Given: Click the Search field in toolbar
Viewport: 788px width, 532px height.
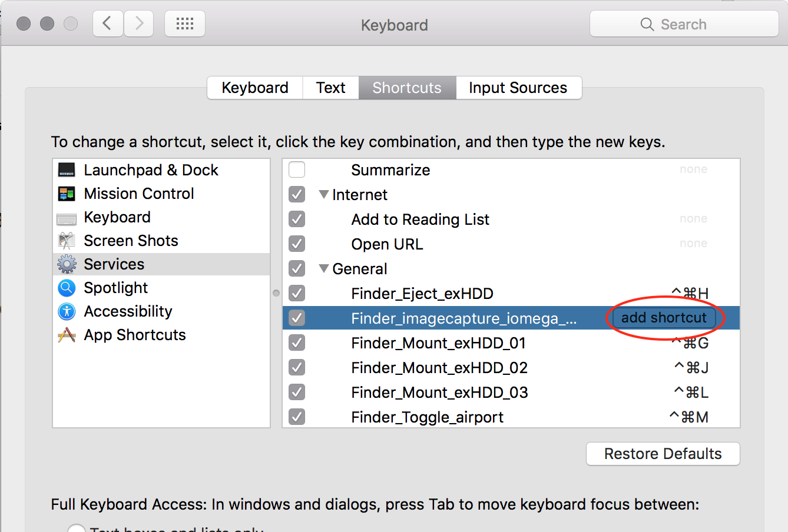Looking at the screenshot, I should pyautogui.click(x=684, y=24).
